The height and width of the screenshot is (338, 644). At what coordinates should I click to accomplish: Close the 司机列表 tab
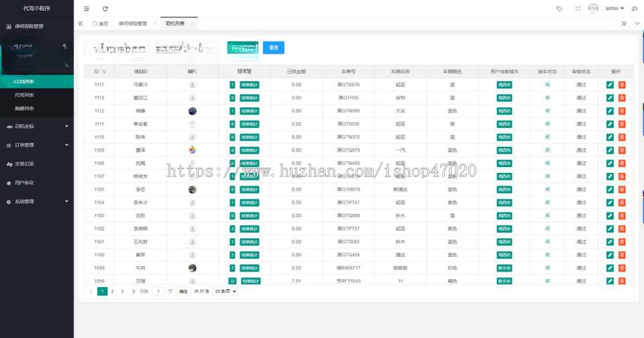[192, 24]
